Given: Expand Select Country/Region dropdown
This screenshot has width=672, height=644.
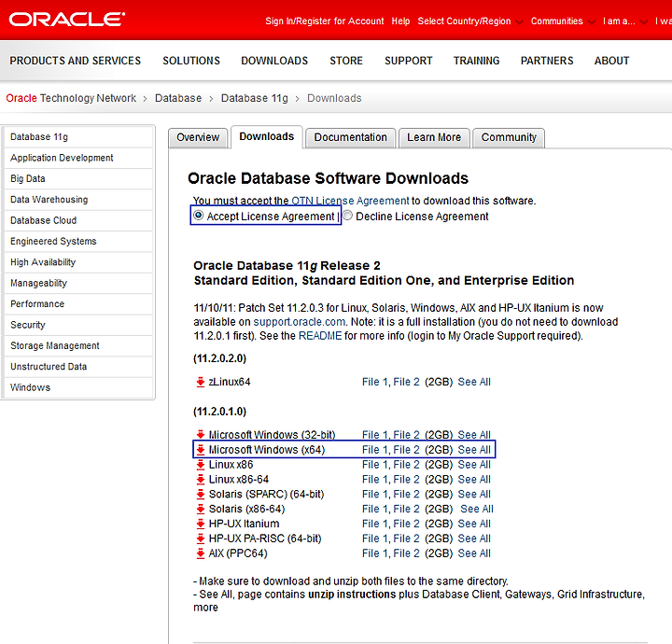Looking at the screenshot, I should pyautogui.click(x=519, y=21).
